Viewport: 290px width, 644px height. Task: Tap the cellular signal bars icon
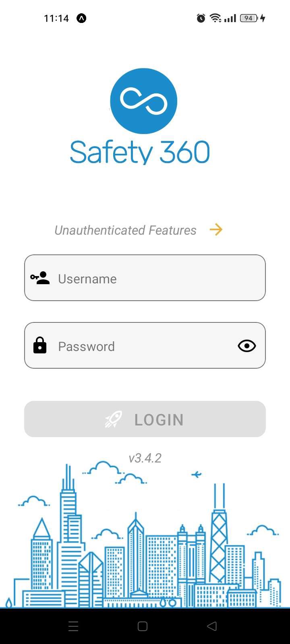[230, 18]
